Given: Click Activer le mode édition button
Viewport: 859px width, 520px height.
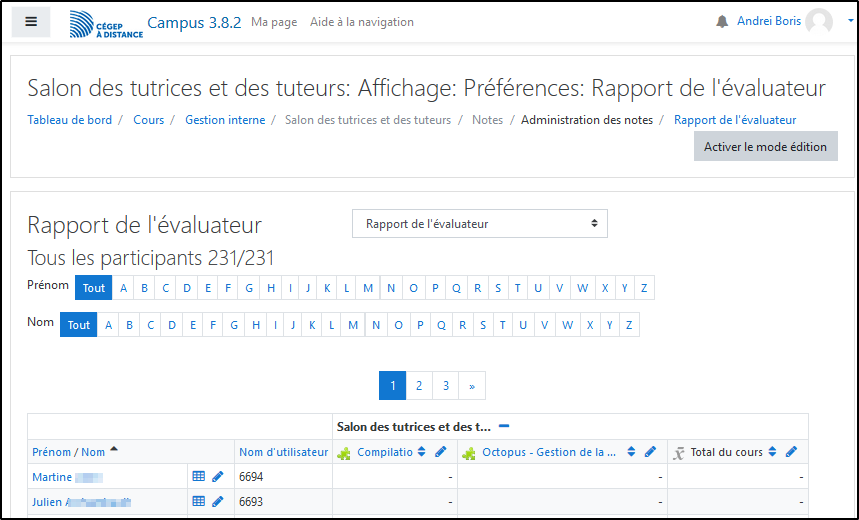Looking at the screenshot, I should (765, 146).
